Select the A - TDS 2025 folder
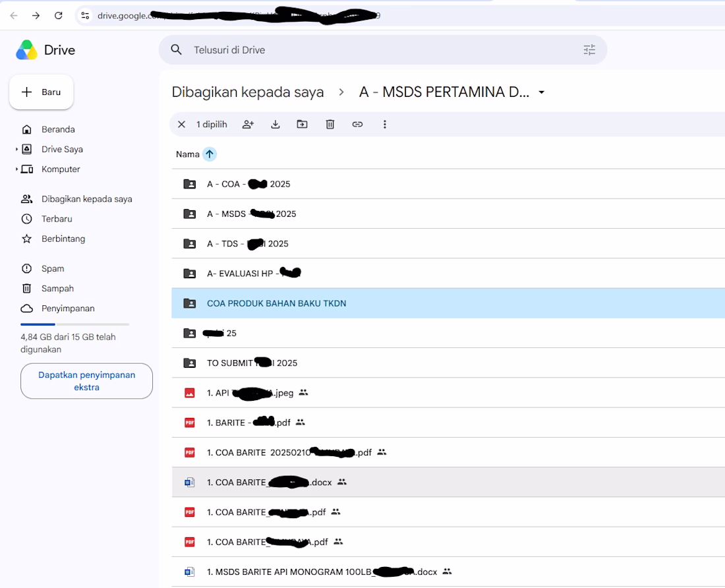 [448, 244]
